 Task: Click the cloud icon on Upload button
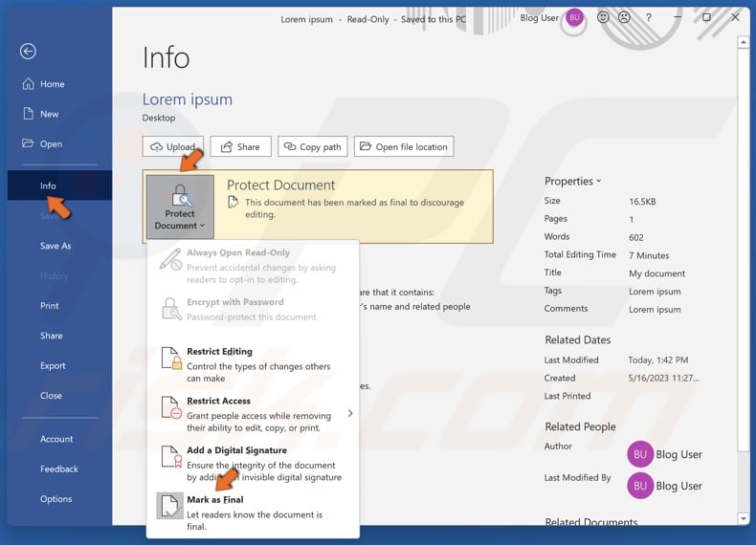pyautogui.click(x=156, y=147)
